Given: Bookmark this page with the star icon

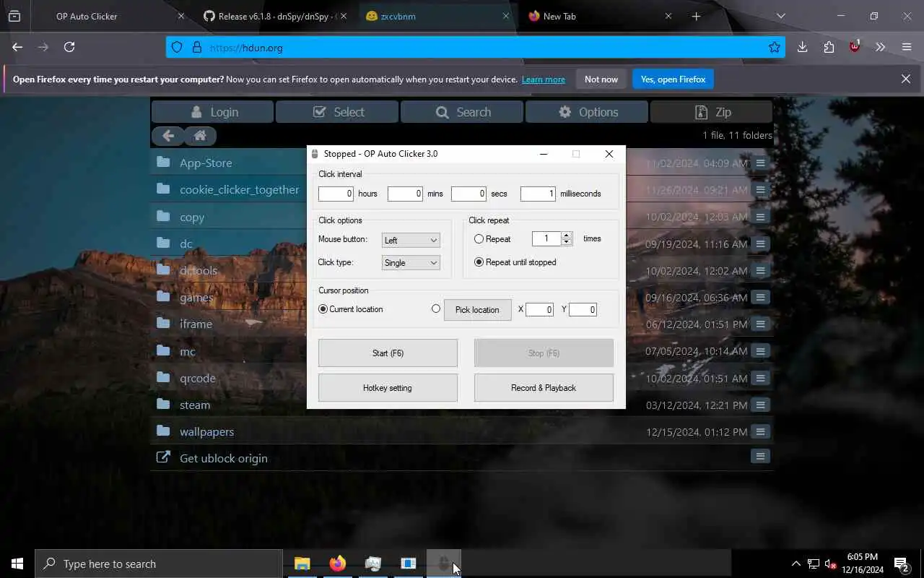Looking at the screenshot, I should click(x=775, y=48).
